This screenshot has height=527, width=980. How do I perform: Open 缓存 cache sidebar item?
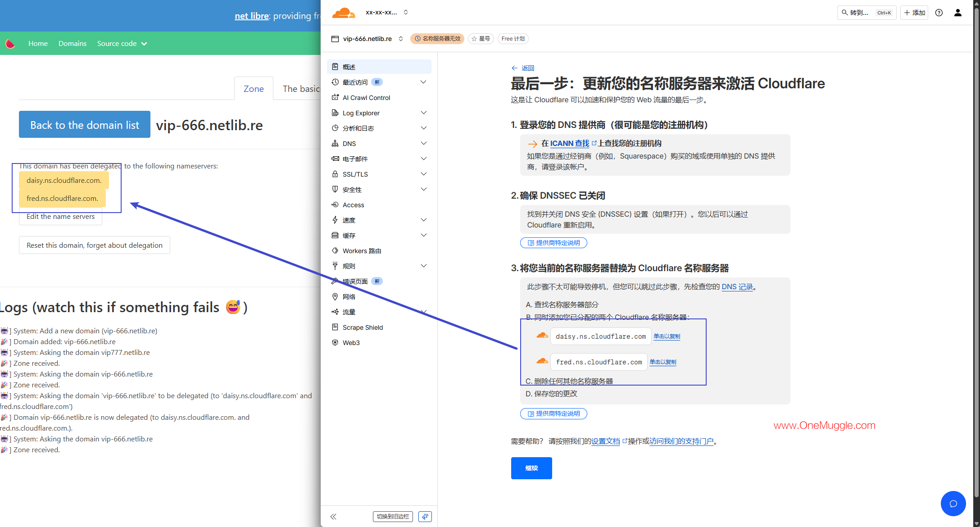pyautogui.click(x=379, y=235)
